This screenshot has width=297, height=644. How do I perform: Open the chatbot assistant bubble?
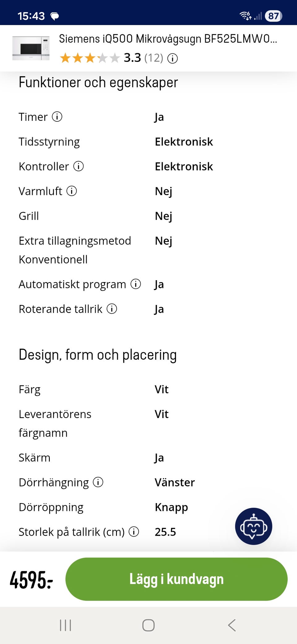pyautogui.click(x=253, y=526)
